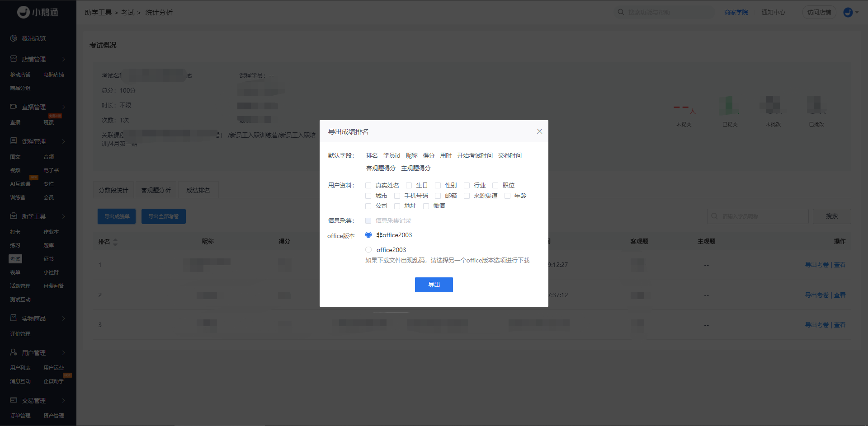Check the 地址 checkbox
Screen dimensions: 868x426
[397, 206]
